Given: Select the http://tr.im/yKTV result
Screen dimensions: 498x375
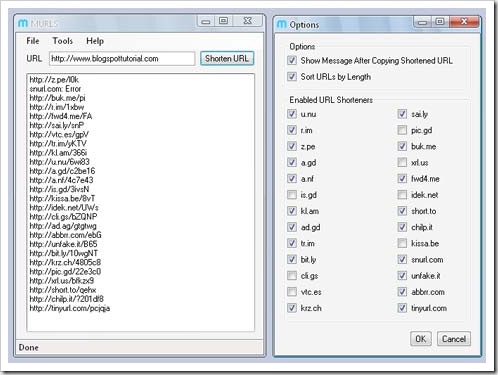Looking at the screenshot, I should (x=58, y=144).
